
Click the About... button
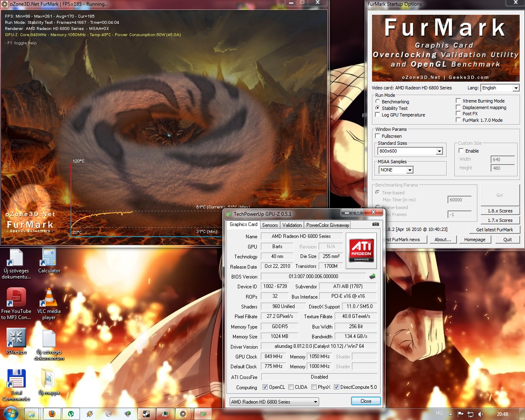point(443,240)
